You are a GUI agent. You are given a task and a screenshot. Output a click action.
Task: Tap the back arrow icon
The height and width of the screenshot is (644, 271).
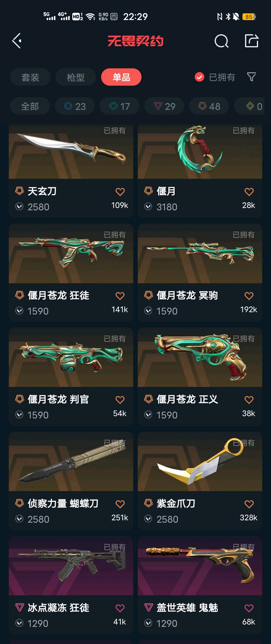pos(17,41)
